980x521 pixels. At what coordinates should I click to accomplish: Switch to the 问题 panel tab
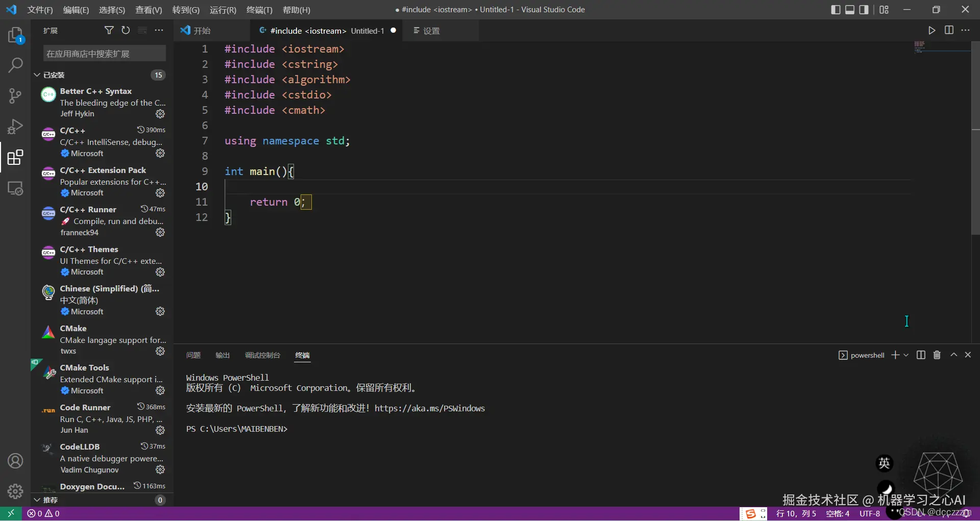[x=193, y=355]
